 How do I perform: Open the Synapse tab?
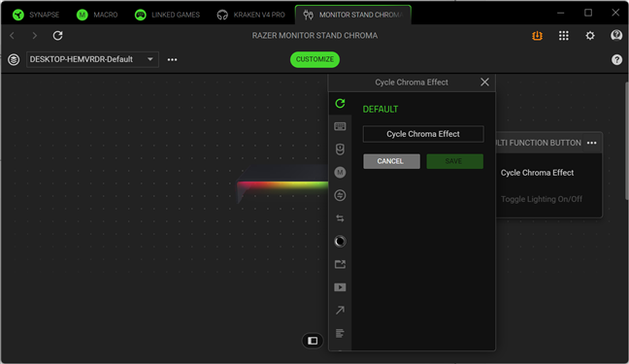[36, 15]
